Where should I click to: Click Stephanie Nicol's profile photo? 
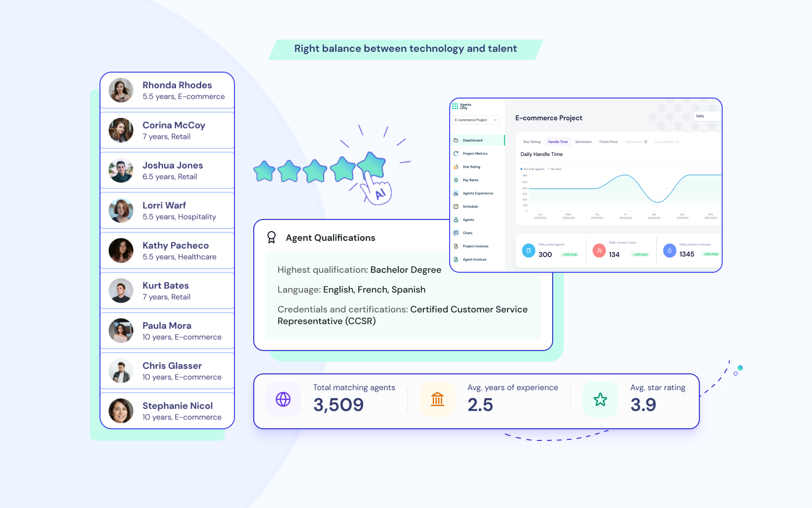[121, 411]
